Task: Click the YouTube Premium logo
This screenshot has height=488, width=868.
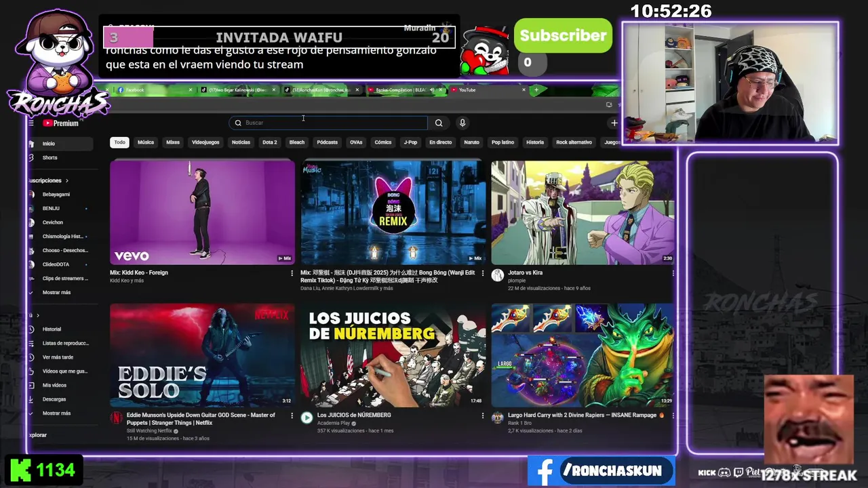Action: [61, 123]
